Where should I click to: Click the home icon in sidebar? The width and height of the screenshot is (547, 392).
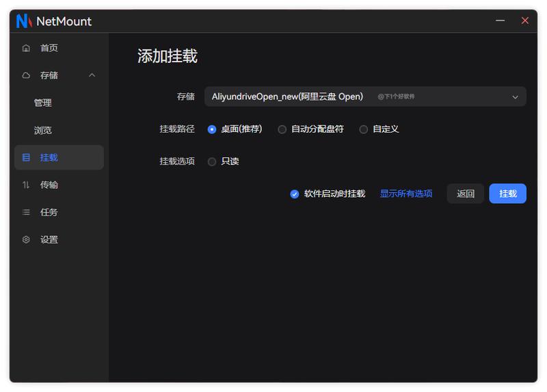(x=26, y=48)
